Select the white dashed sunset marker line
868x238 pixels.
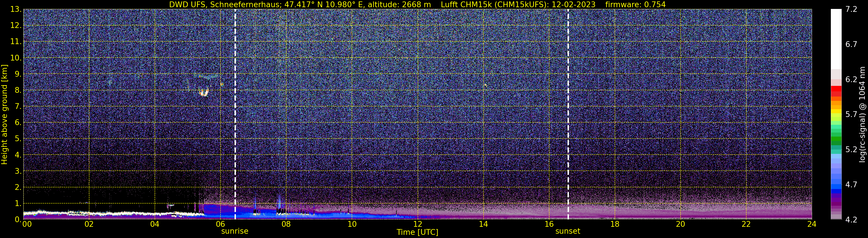568,114
